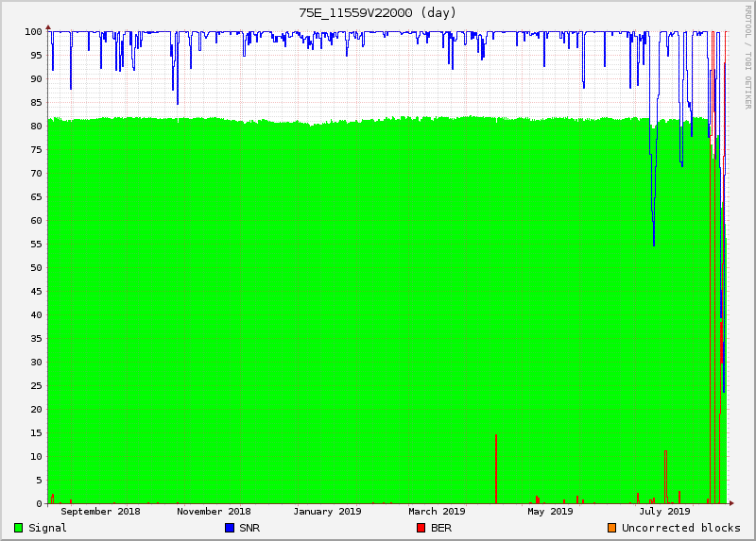Click the red BER spike reaching 11
Viewport: 756px width, 541px height.
click(666, 477)
